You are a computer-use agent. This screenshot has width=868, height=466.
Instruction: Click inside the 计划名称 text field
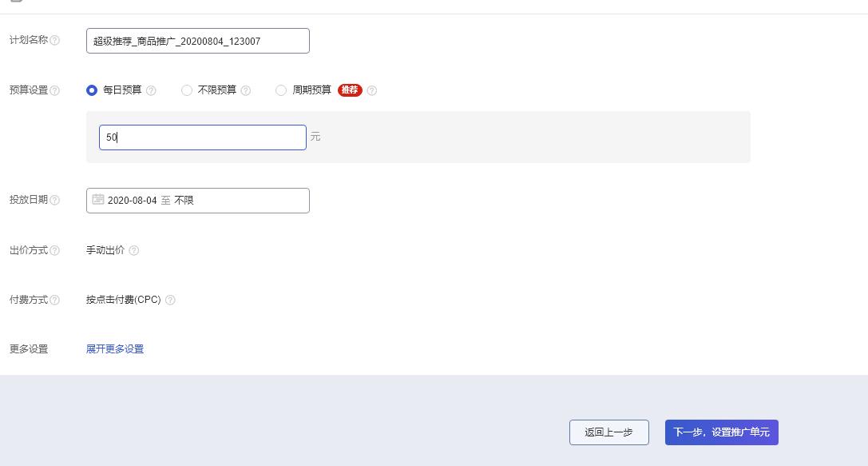click(197, 40)
